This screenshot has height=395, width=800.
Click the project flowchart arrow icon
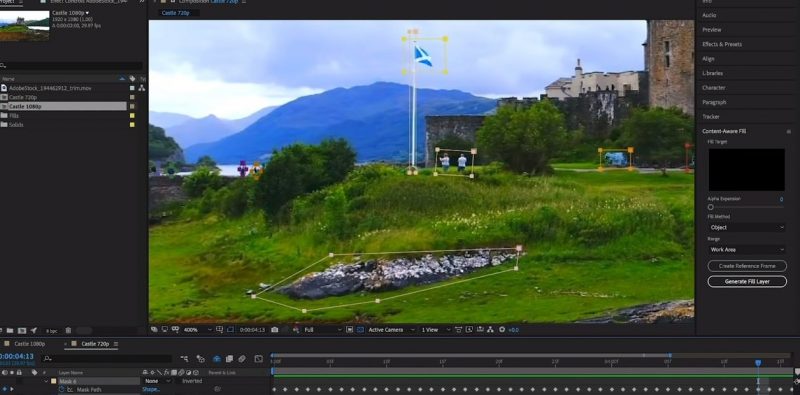34,331
